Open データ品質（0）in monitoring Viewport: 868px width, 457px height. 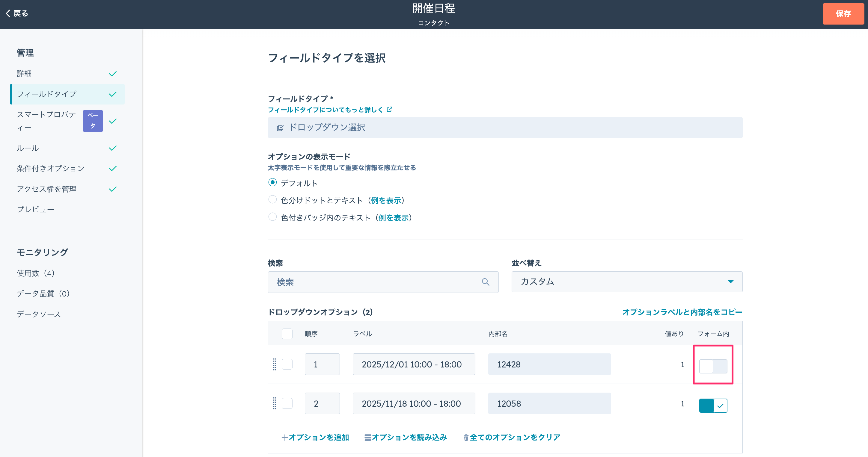tap(43, 294)
